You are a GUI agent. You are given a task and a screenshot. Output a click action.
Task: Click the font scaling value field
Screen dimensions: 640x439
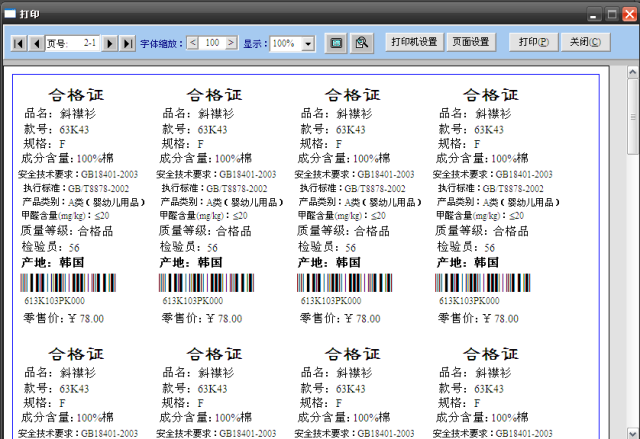[212, 44]
